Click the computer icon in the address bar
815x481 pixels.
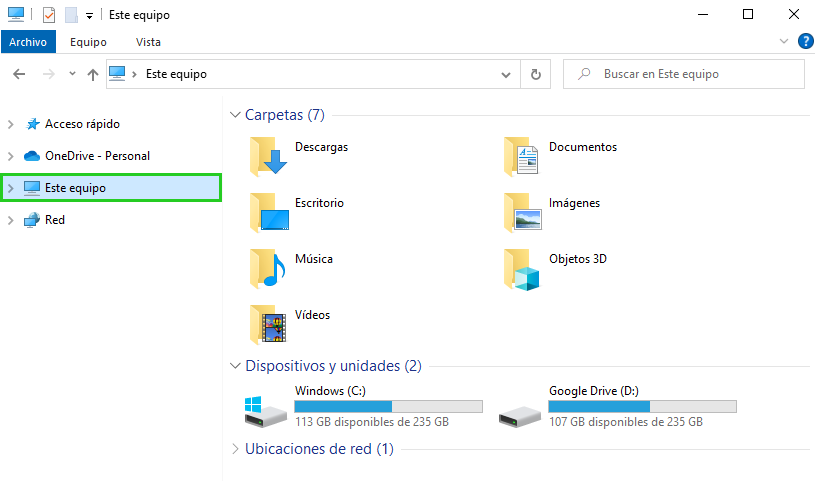click(x=117, y=73)
